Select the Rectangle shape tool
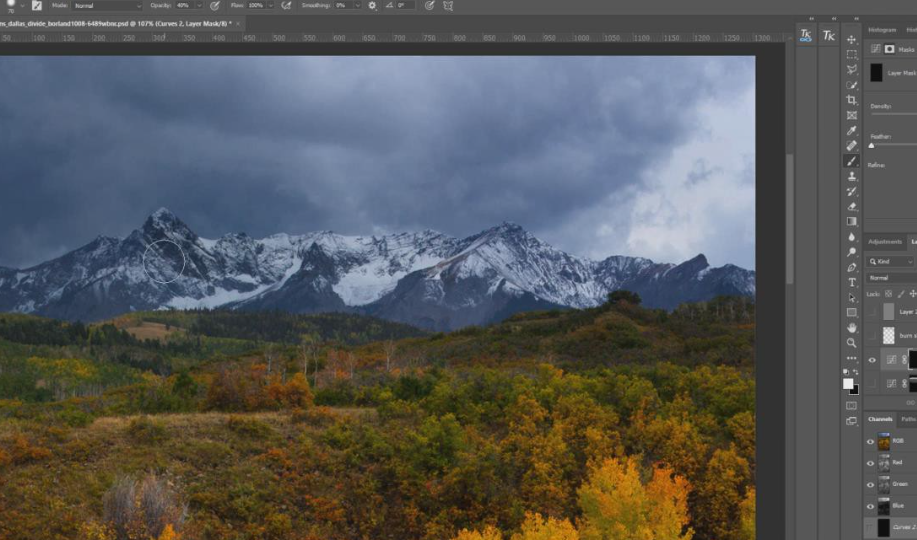The width and height of the screenshot is (917, 540). (x=852, y=312)
